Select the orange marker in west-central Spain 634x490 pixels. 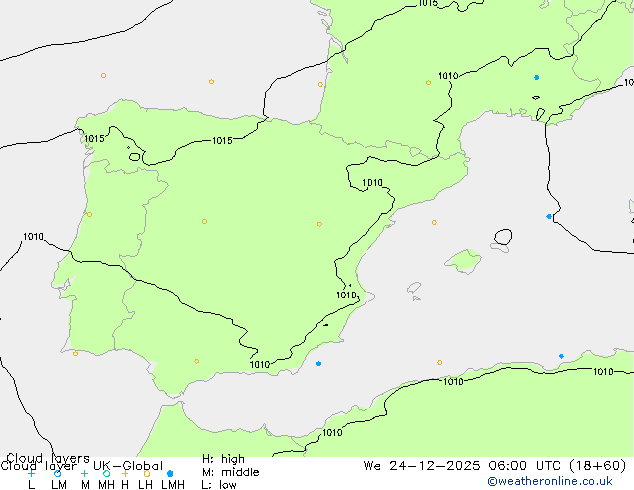(x=205, y=222)
